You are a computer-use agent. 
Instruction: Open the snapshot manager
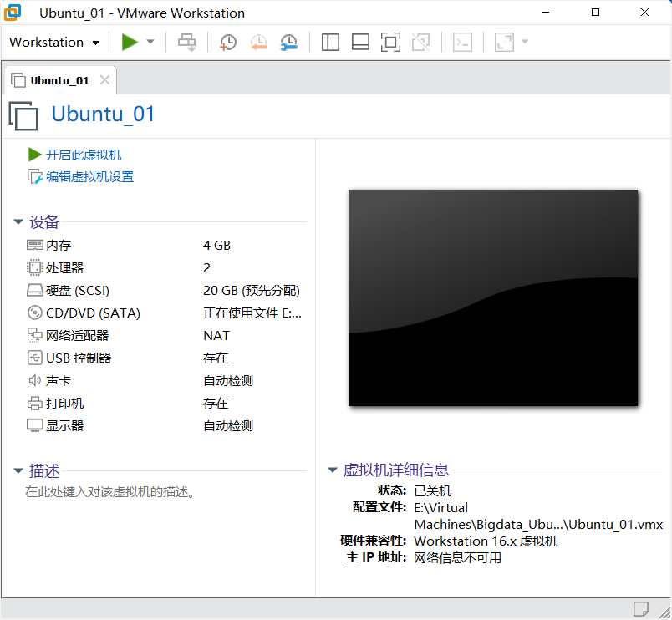tap(289, 43)
